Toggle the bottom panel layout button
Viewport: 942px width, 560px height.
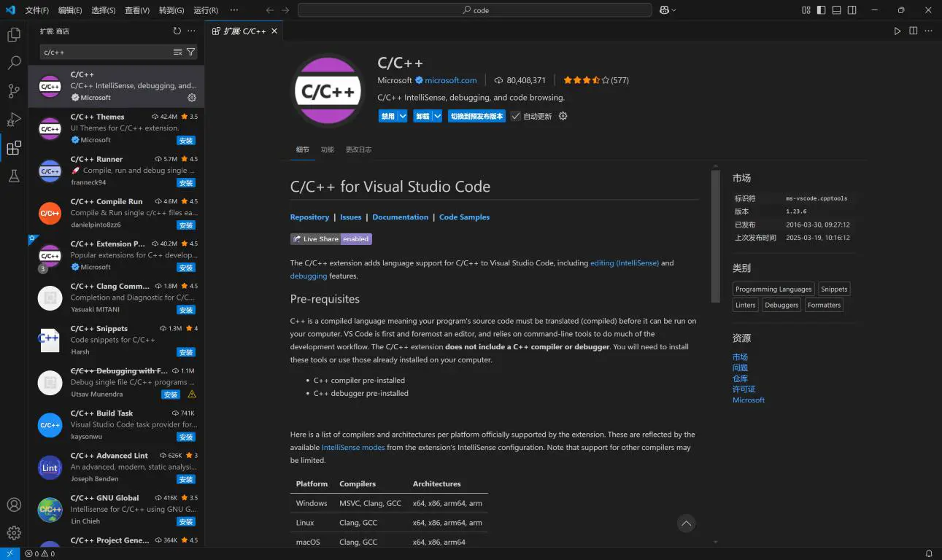[x=836, y=10]
